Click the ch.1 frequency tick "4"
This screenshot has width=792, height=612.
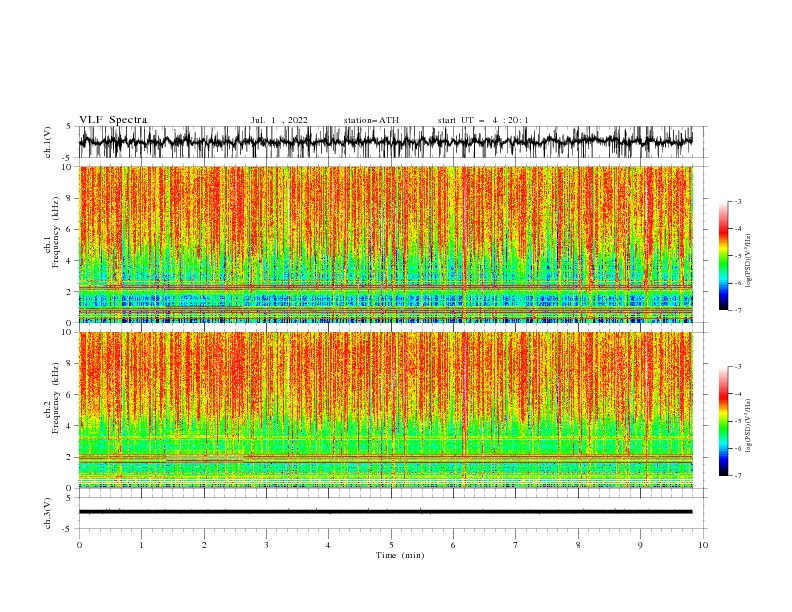69,261
